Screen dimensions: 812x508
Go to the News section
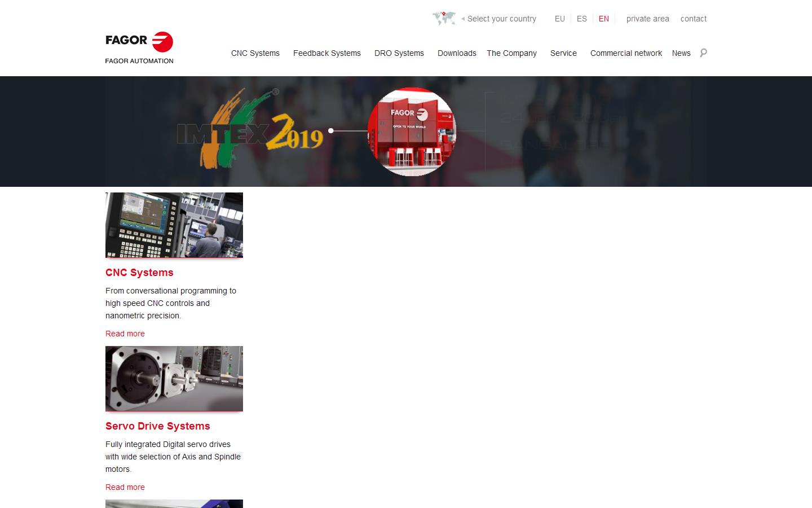coord(681,53)
